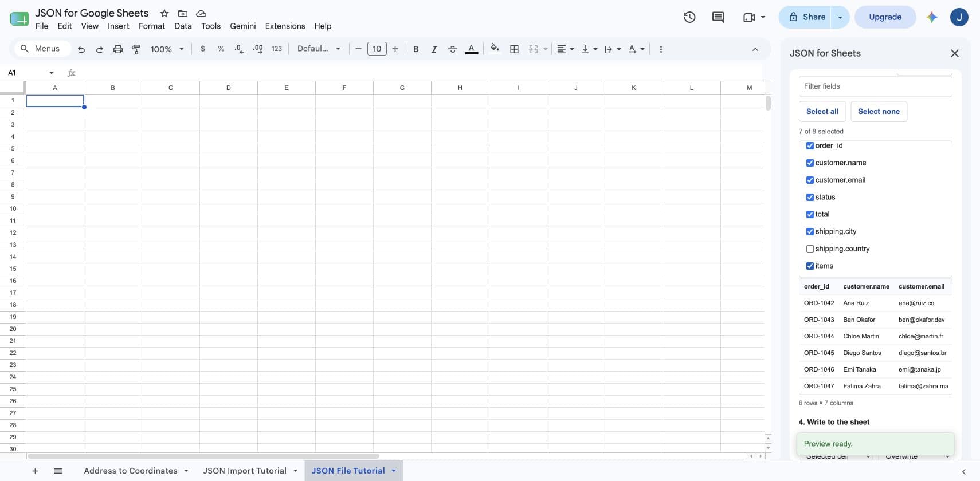
Task: Uncheck the customer.email field
Action: click(x=810, y=180)
